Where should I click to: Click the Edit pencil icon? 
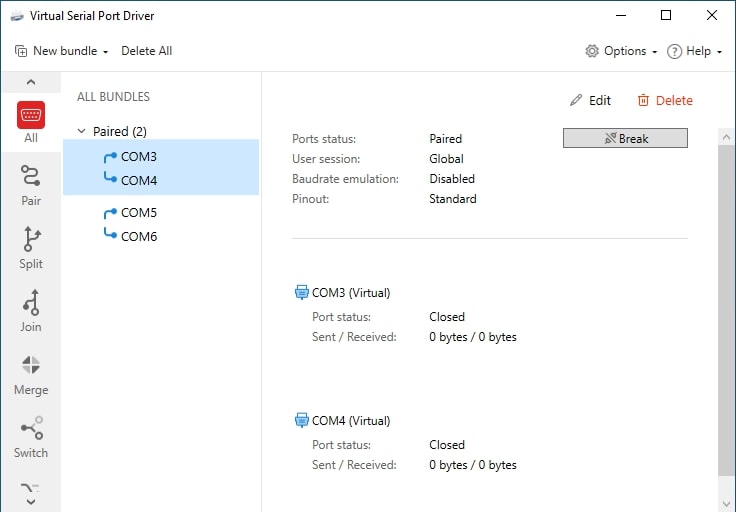coord(576,100)
